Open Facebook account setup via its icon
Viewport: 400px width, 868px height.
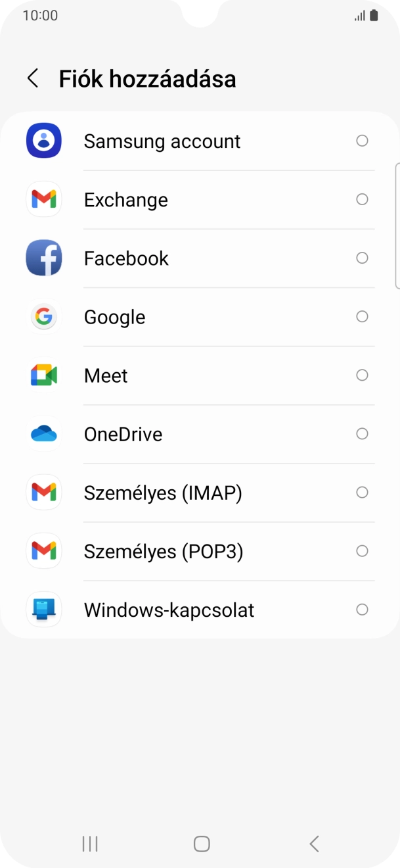[x=43, y=258]
